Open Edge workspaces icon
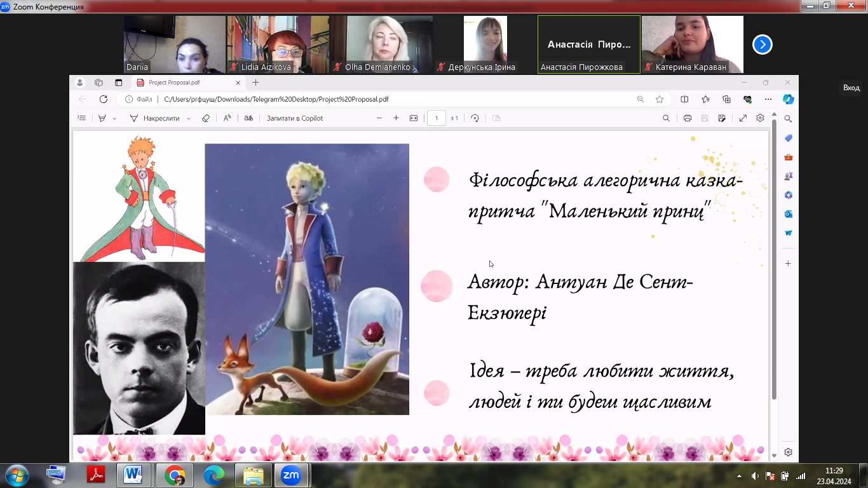The image size is (868, 488). coord(98,83)
